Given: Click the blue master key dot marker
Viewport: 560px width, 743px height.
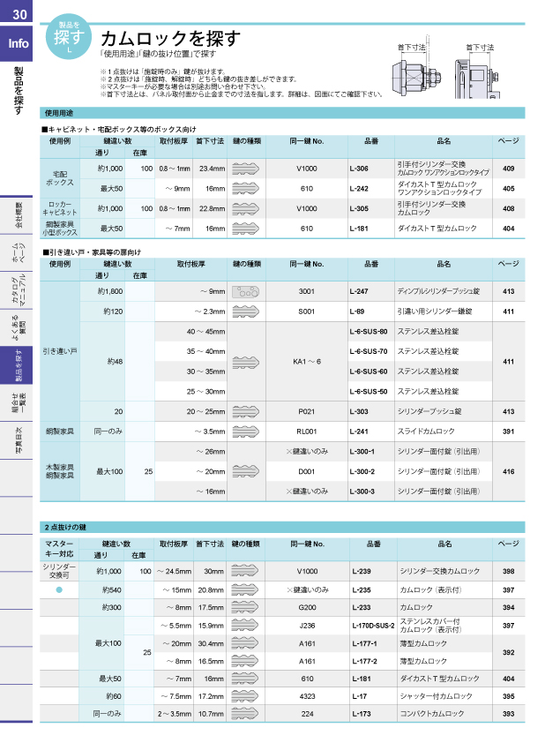Looking at the screenshot, I should pos(59,589).
